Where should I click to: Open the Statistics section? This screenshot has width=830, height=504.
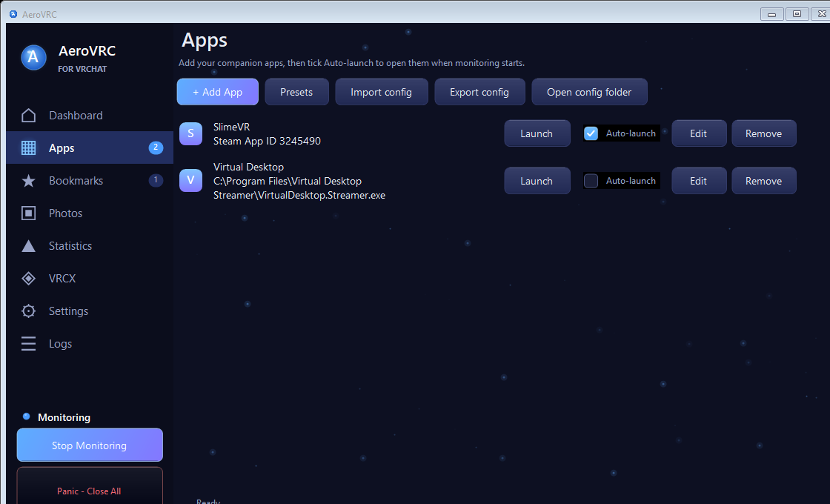click(x=90, y=245)
